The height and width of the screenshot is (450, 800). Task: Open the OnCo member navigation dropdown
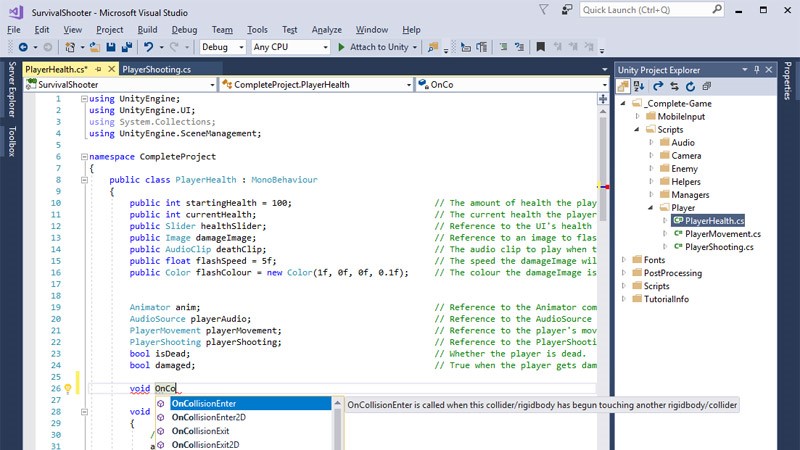click(512, 85)
